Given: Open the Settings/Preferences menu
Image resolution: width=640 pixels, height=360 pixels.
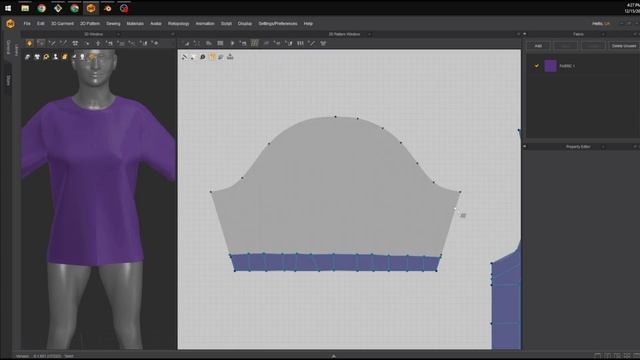Looking at the screenshot, I should (278, 24).
